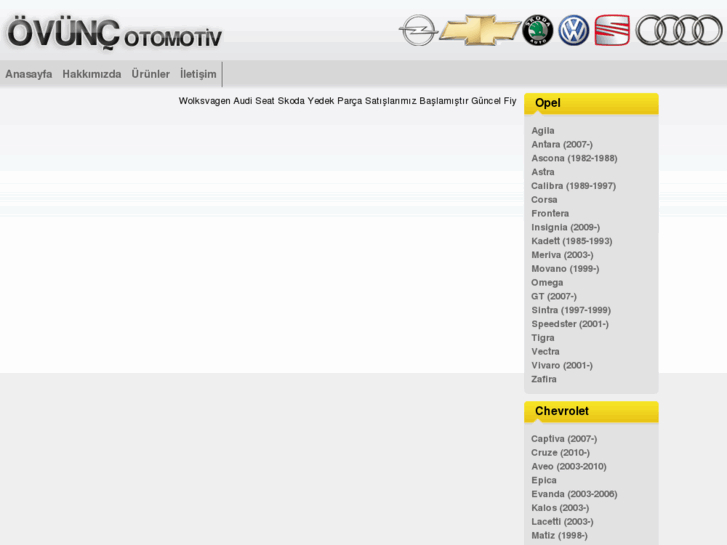
Task: Open the Agila model link
Action: [542, 131]
